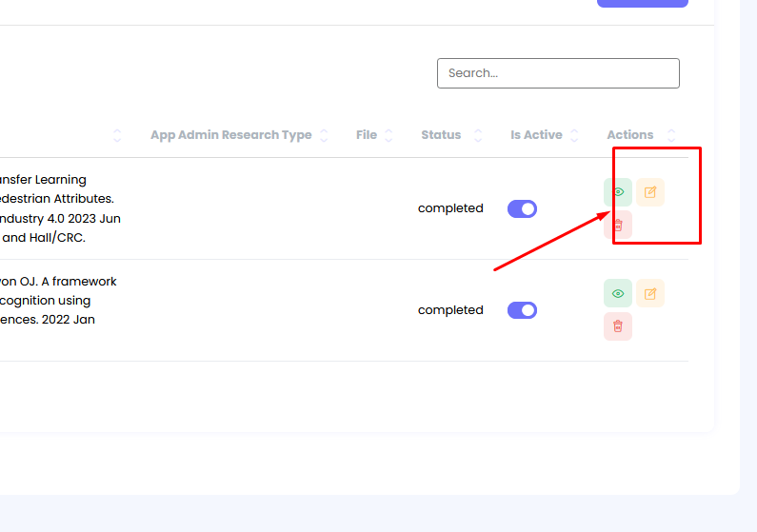
Task: Click leftmost sort arrows before Research Type
Action: point(117,135)
